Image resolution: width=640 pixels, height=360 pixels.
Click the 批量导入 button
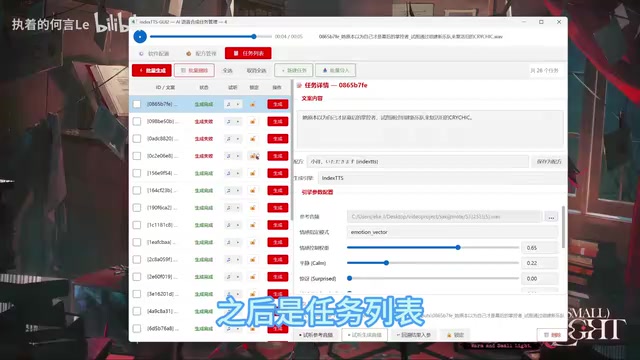(x=336, y=70)
